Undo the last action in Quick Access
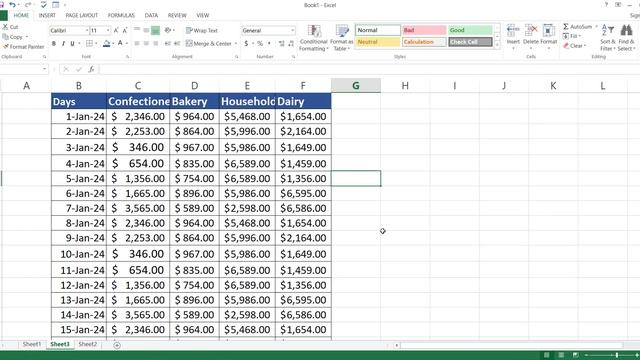The height and width of the screenshot is (360, 640). (x=12, y=5)
